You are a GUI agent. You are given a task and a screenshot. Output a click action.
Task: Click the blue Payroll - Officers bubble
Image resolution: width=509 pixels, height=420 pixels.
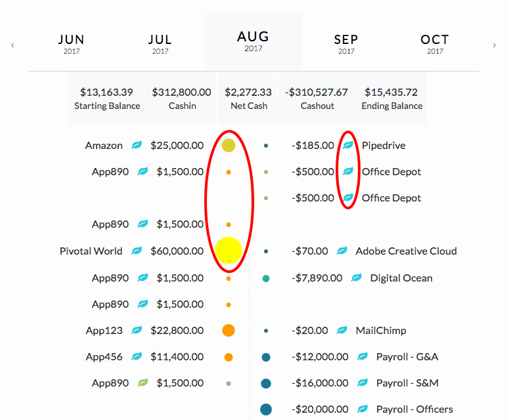266,409
